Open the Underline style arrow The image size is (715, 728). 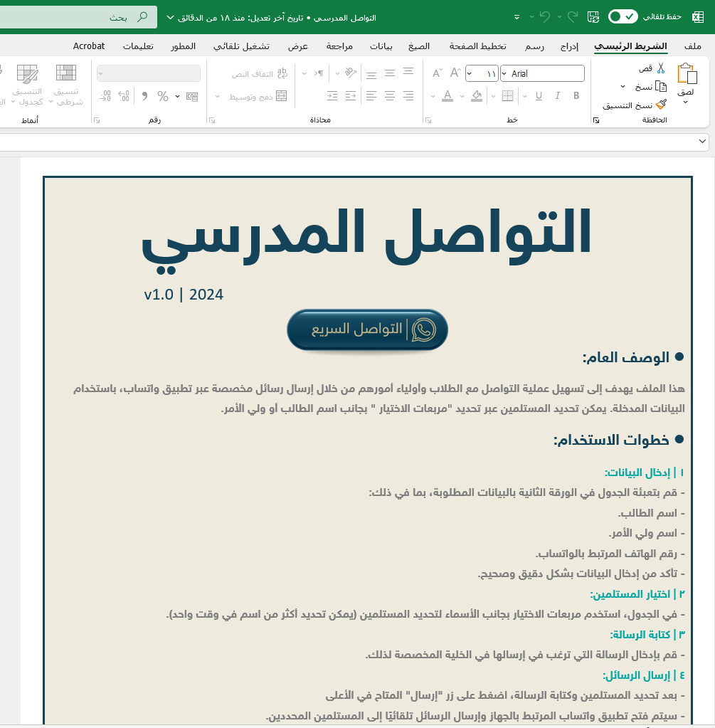click(524, 96)
